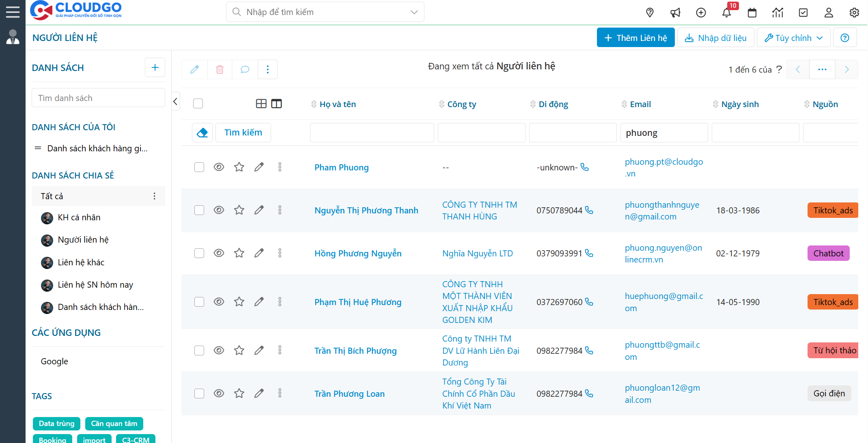Tick the checkbox for Trần Phương Loan

tap(199, 394)
